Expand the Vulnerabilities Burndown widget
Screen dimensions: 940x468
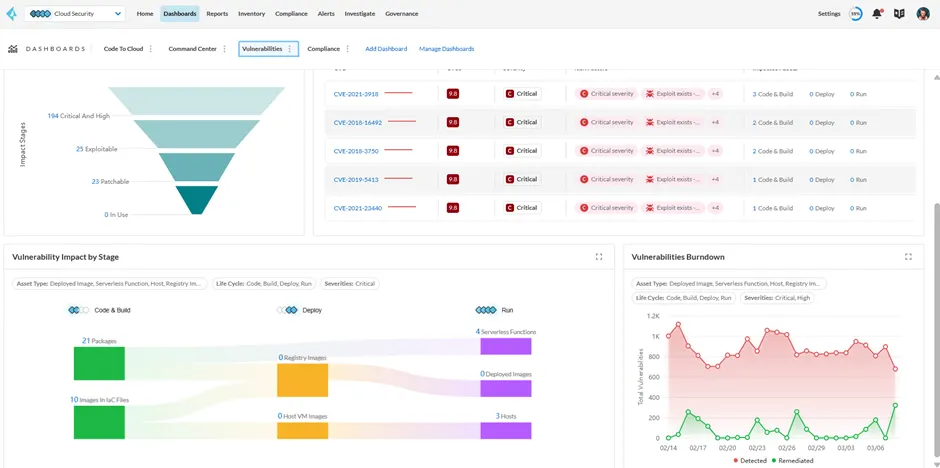pyautogui.click(x=908, y=257)
